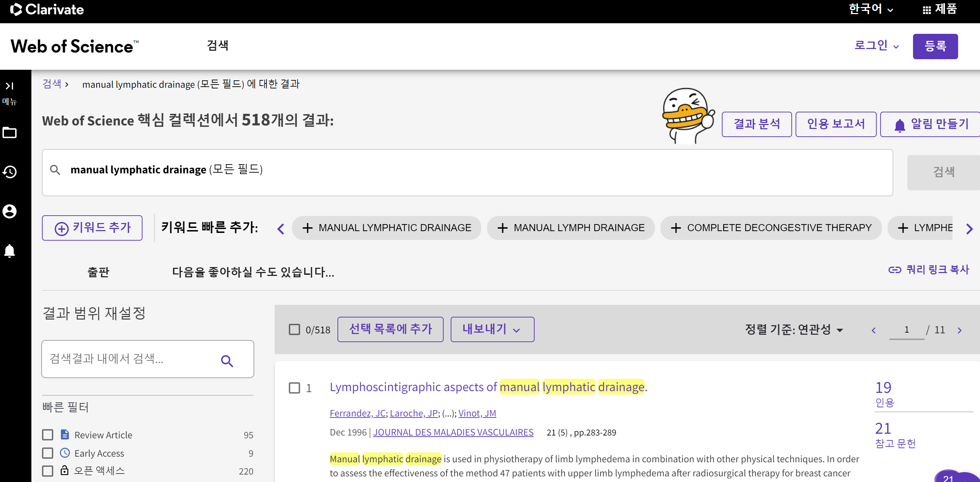The image size is (980, 482).
Task: Open the JOURNAL DES MALADIES VASCULAIRES link
Action: tap(453, 432)
